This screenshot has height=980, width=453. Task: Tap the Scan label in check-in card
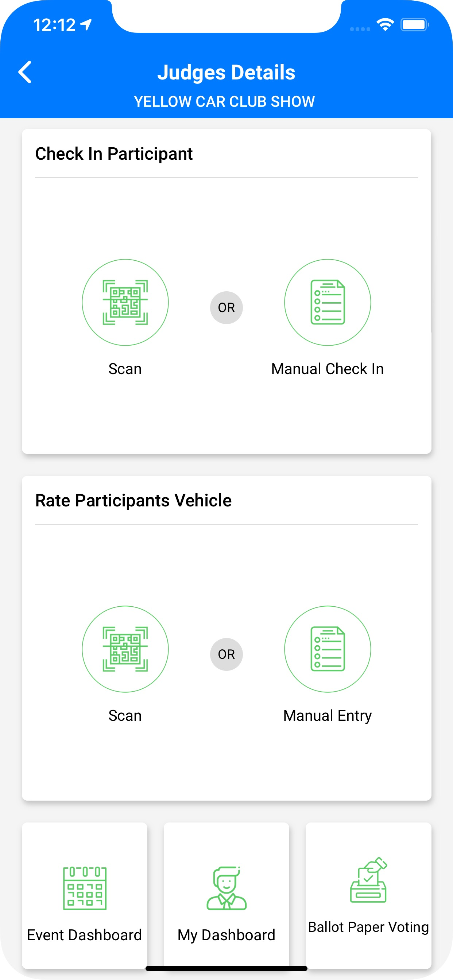[x=125, y=369]
